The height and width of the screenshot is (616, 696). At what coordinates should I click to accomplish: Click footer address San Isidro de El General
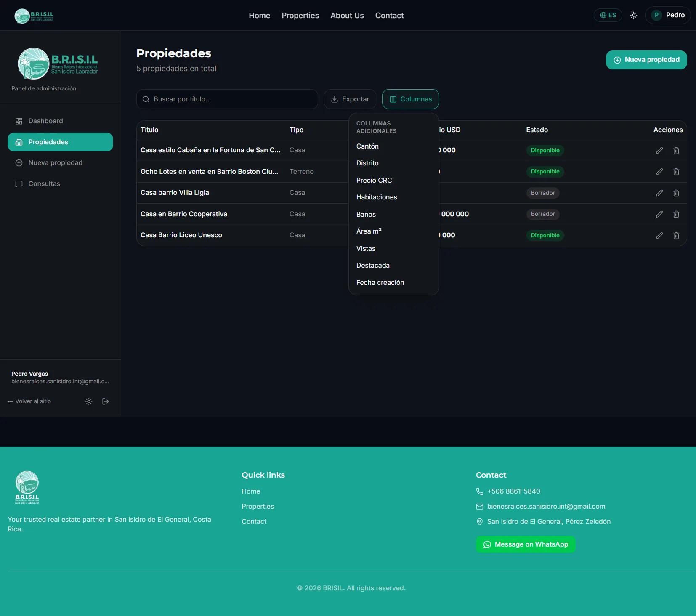(x=549, y=522)
